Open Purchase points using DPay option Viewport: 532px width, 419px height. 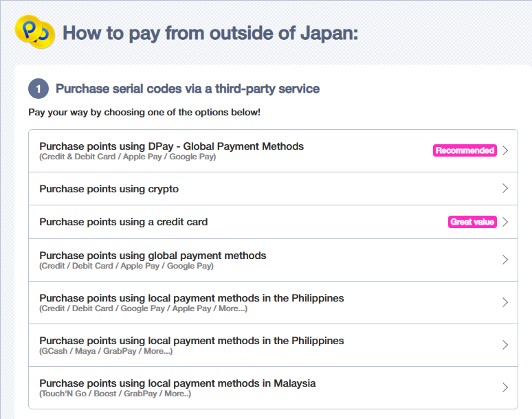[x=273, y=151]
